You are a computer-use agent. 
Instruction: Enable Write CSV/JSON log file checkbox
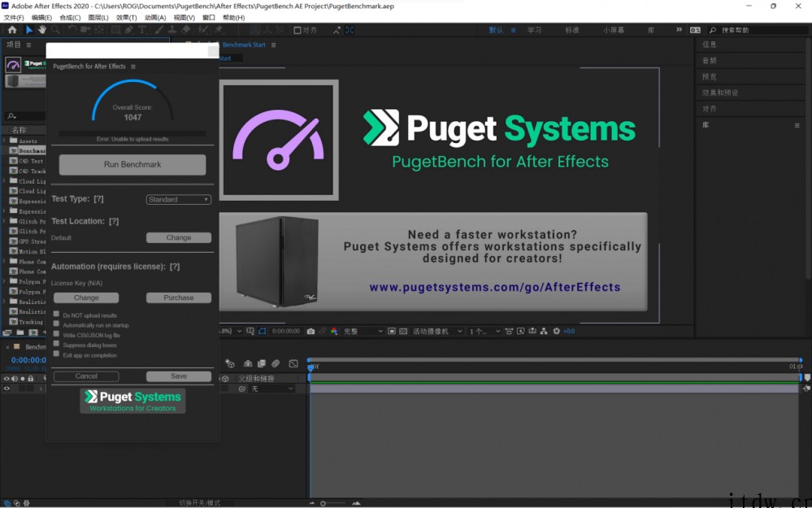pos(56,333)
